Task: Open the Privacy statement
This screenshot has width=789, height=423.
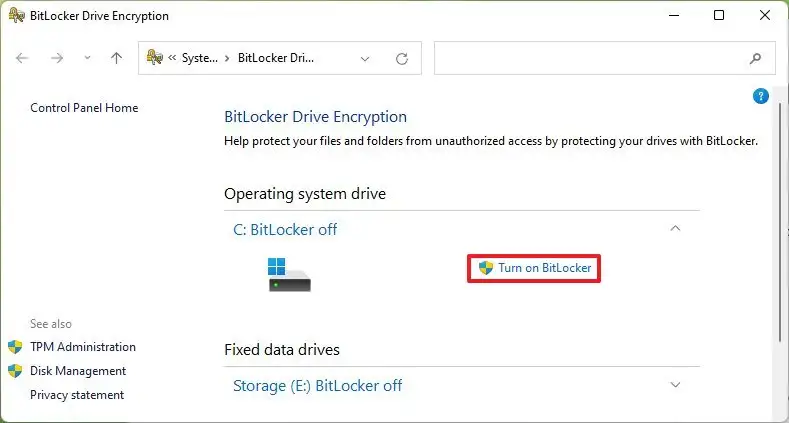Action: 77,395
